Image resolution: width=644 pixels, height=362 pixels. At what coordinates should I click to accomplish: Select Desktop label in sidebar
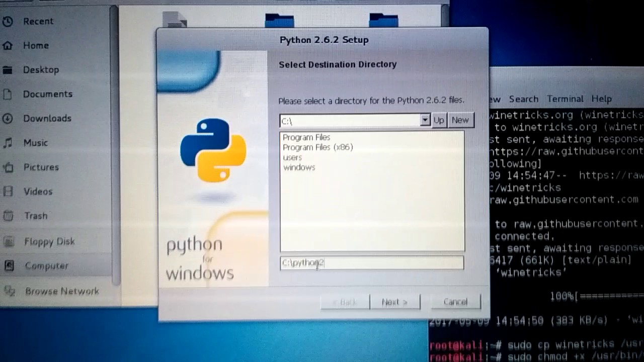click(41, 70)
